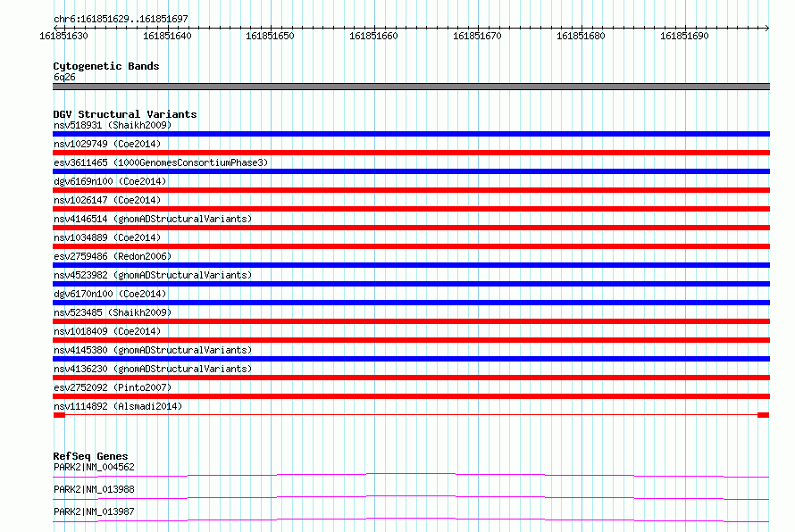Click ruler position 161851670
The height and width of the screenshot is (532, 795).
[477, 36]
